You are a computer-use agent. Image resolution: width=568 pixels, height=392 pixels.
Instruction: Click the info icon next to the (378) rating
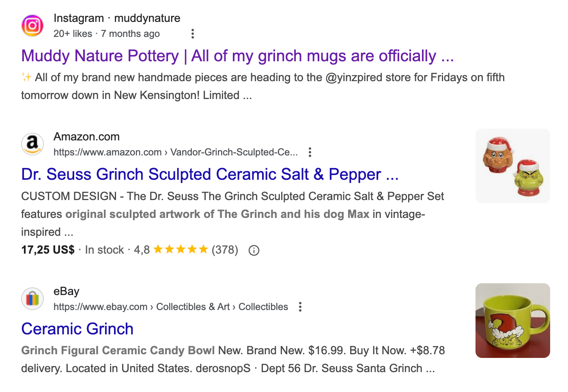tap(254, 250)
